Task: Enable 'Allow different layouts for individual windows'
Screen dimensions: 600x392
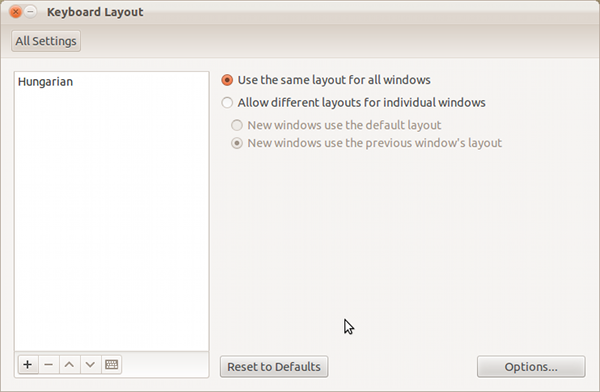Action: click(227, 103)
